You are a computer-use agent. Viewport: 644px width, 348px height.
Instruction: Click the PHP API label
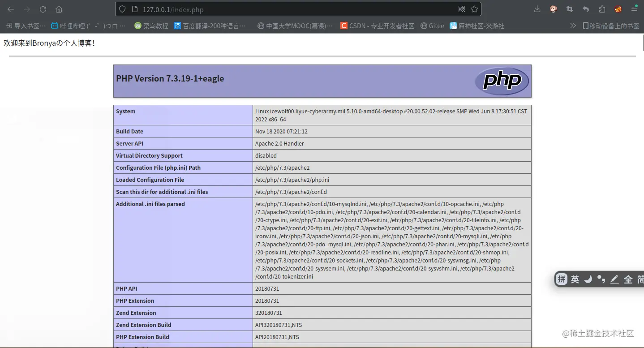pyautogui.click(x=127, y=289)
